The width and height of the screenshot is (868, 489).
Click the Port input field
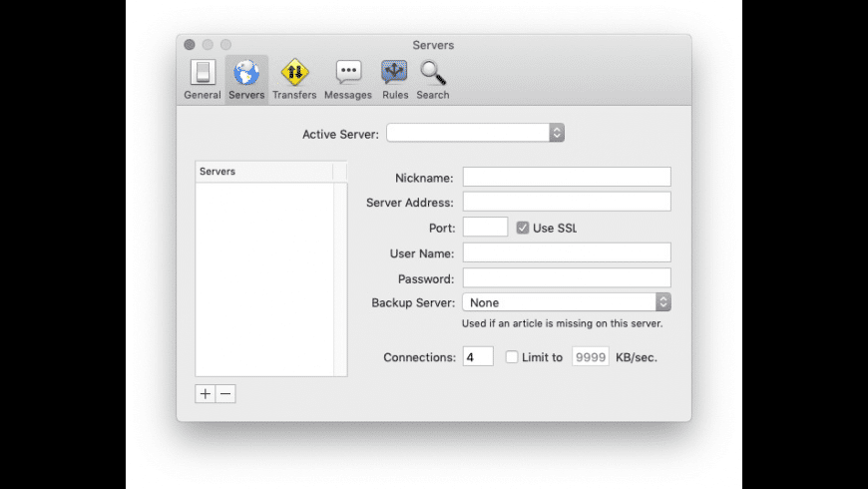pyautogui.click(x=486, y=228)
